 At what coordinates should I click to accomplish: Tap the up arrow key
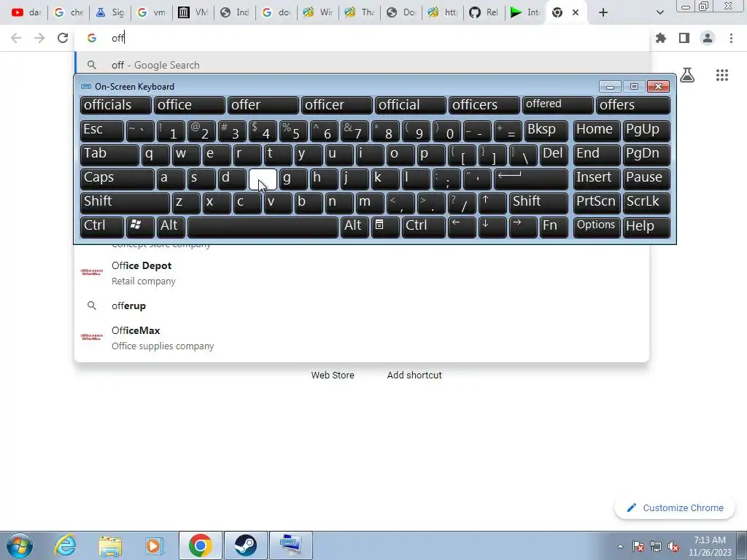[x=492, y=203]
